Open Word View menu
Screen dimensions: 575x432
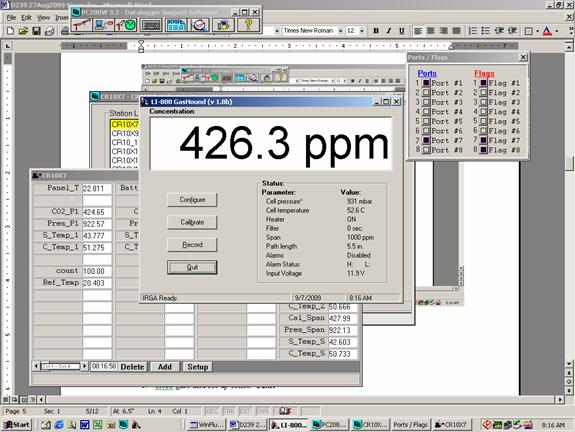pyautogui.click(x=43, y=17)
